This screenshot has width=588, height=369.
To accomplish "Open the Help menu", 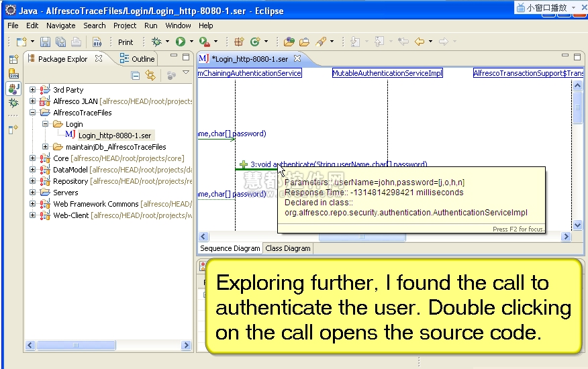I will coord(206,25).
